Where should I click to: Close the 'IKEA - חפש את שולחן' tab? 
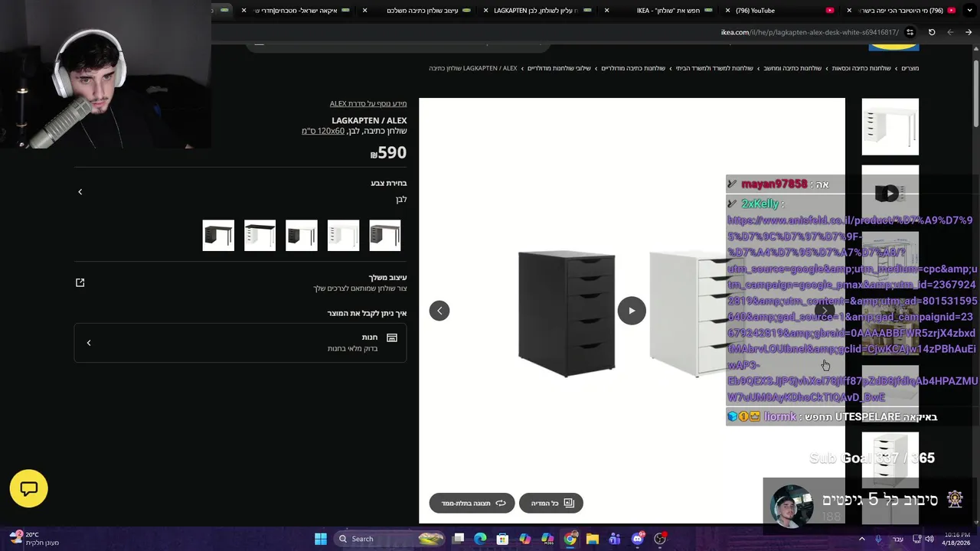click(x=606, y=11)
